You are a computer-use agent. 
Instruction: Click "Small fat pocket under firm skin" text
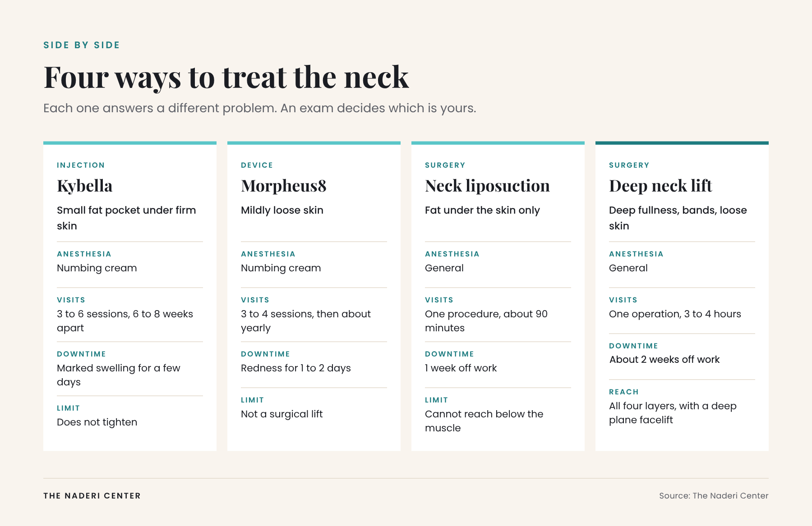[126, 218]
